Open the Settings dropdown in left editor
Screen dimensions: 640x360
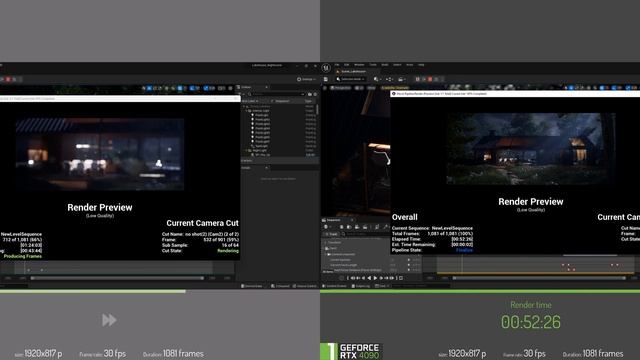(x=307, y=79)
